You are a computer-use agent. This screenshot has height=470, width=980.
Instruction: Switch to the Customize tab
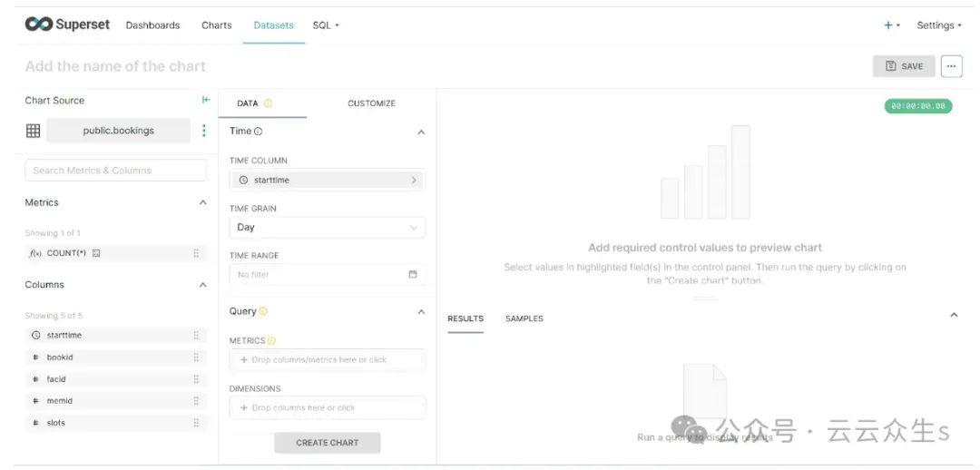tap(371, 103)
